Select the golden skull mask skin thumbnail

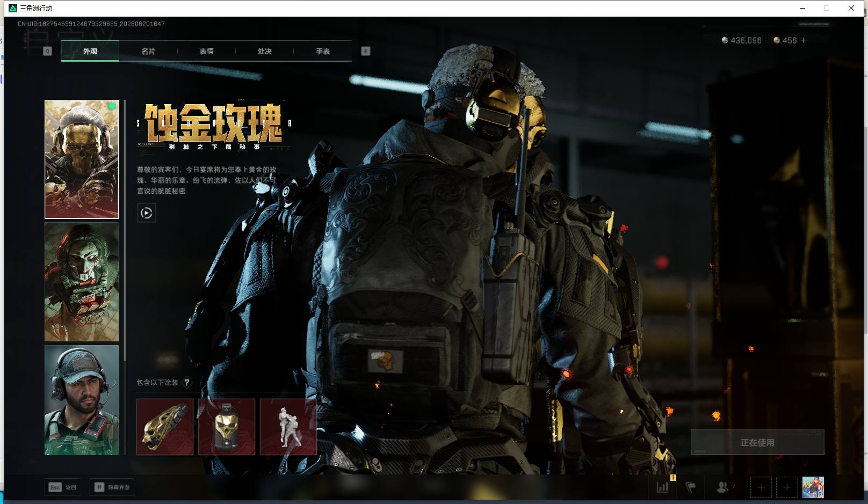(x=82, y=159)
